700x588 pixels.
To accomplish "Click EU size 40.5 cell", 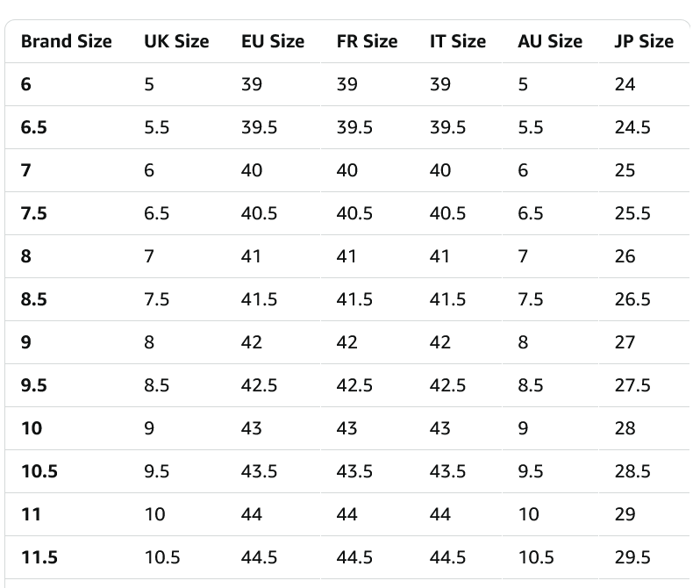I will pos(259,213).
